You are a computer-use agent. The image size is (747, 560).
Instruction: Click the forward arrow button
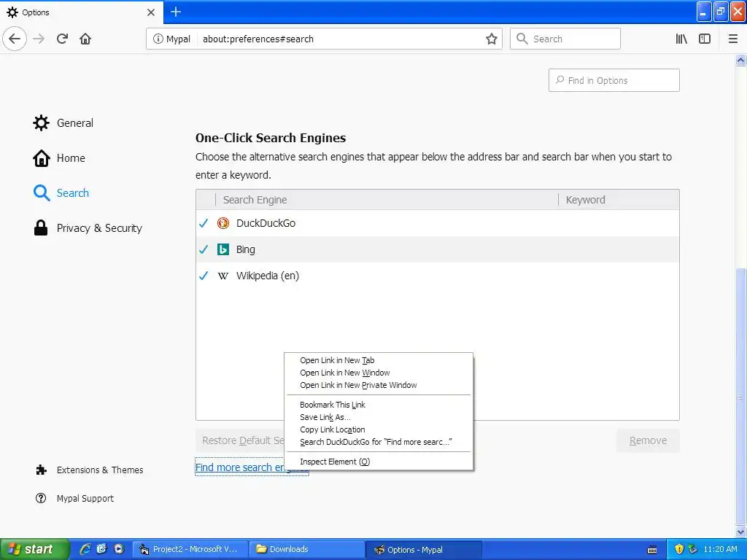click(39, 39)
